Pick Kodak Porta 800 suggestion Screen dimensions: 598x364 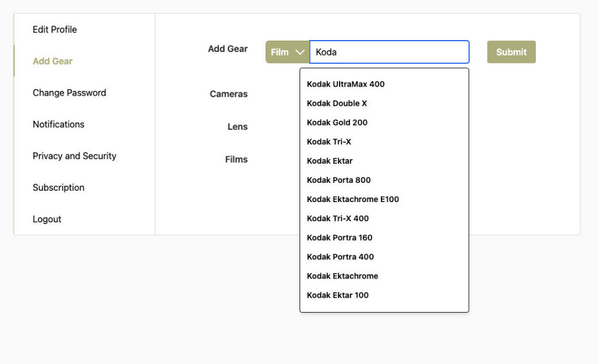338,180
